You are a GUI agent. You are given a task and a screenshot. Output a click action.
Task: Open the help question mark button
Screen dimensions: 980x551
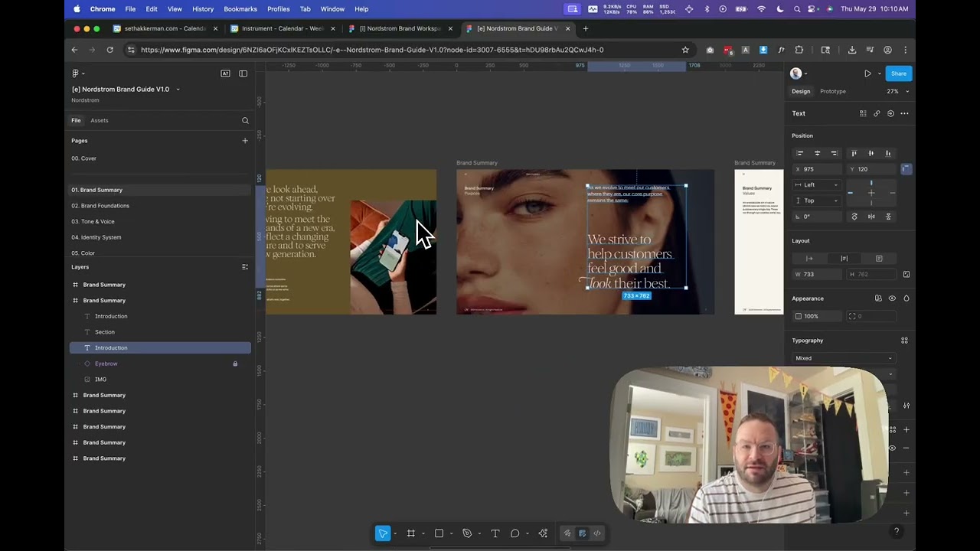pos(897,531)
